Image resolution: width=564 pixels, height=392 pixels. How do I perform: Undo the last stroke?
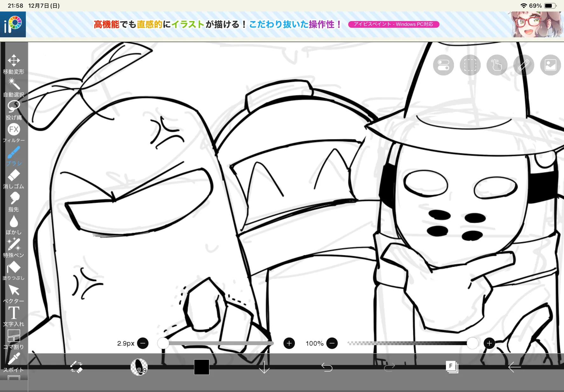[x=327, y=367]
